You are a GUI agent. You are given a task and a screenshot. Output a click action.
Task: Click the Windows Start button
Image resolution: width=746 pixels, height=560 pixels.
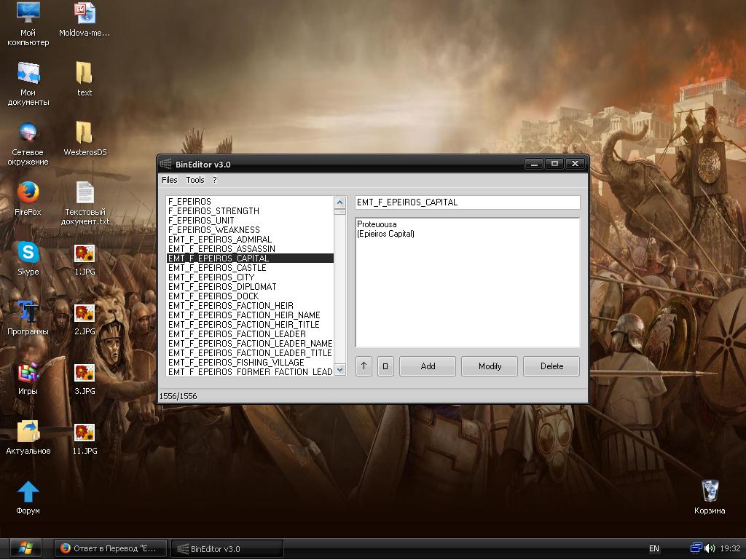[25, 548]
